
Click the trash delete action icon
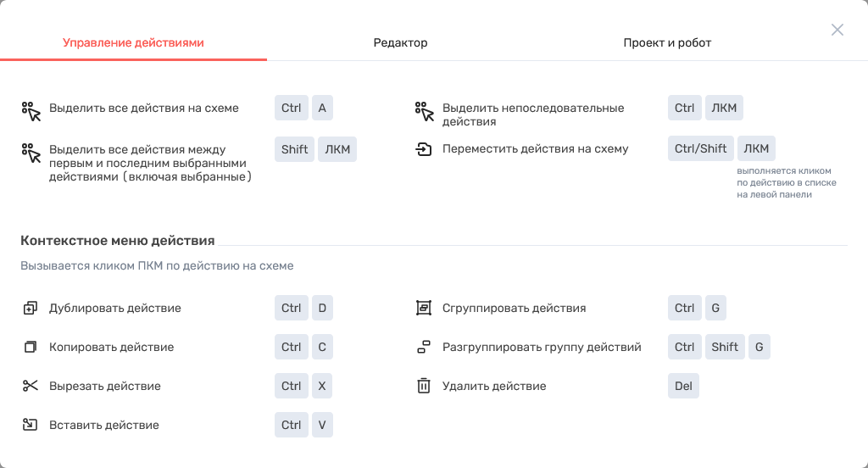[424, 387]
